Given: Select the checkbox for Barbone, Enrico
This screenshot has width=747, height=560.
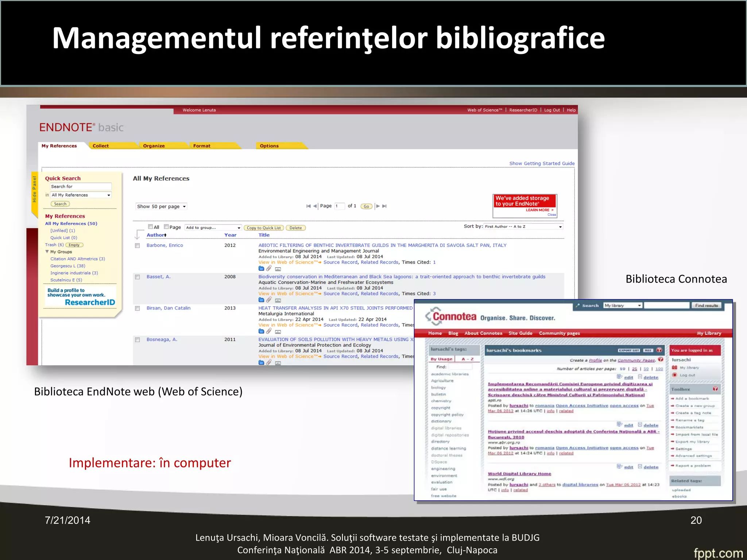Looking at the screenshot, I should click(x=138, y=246).
